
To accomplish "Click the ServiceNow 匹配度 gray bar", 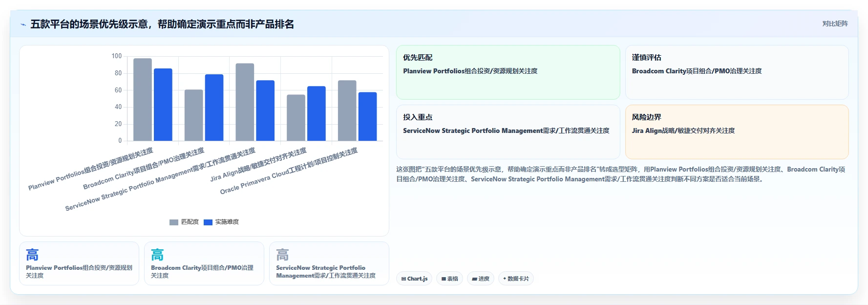I will (x=245, y=102).
